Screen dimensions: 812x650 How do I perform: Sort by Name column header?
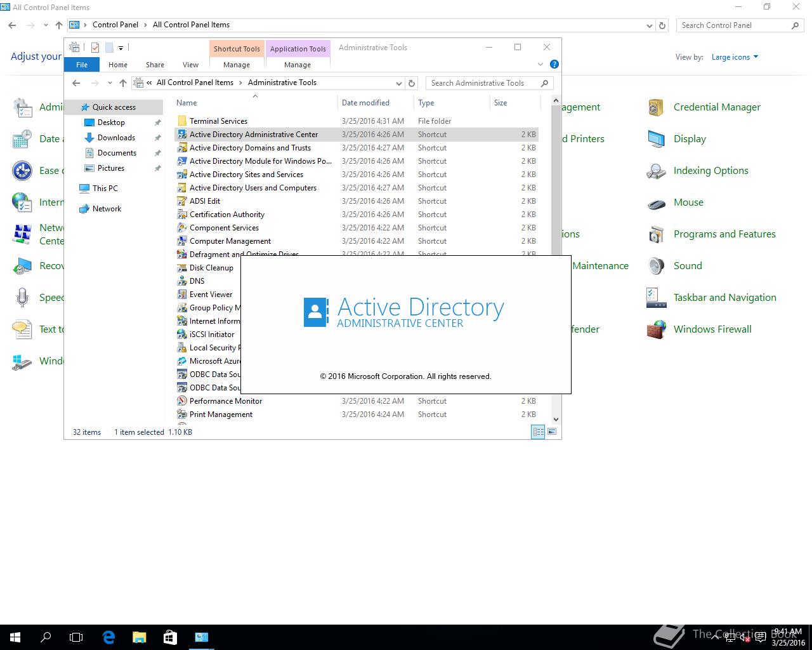[256, 103]
